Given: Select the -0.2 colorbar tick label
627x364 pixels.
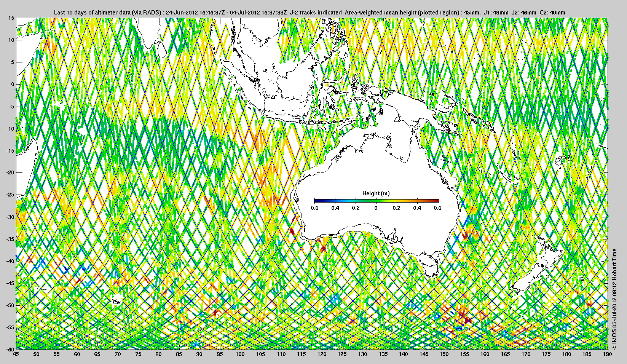Looking at the screenshot, I should [x=355, y=208].
